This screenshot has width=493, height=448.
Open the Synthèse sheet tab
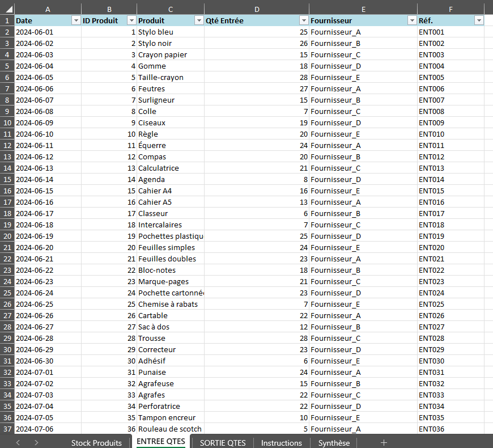click(334, 443)
